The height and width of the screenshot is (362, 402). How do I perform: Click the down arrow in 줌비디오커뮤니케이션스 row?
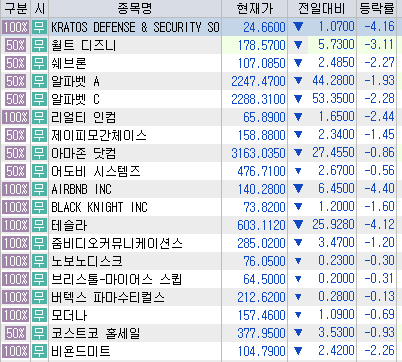coord(298,243)
